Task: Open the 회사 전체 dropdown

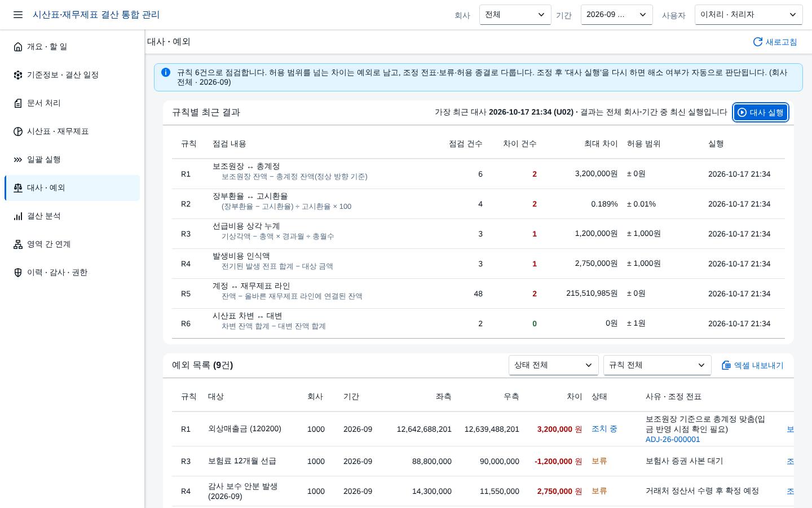Action: [515, 15]
